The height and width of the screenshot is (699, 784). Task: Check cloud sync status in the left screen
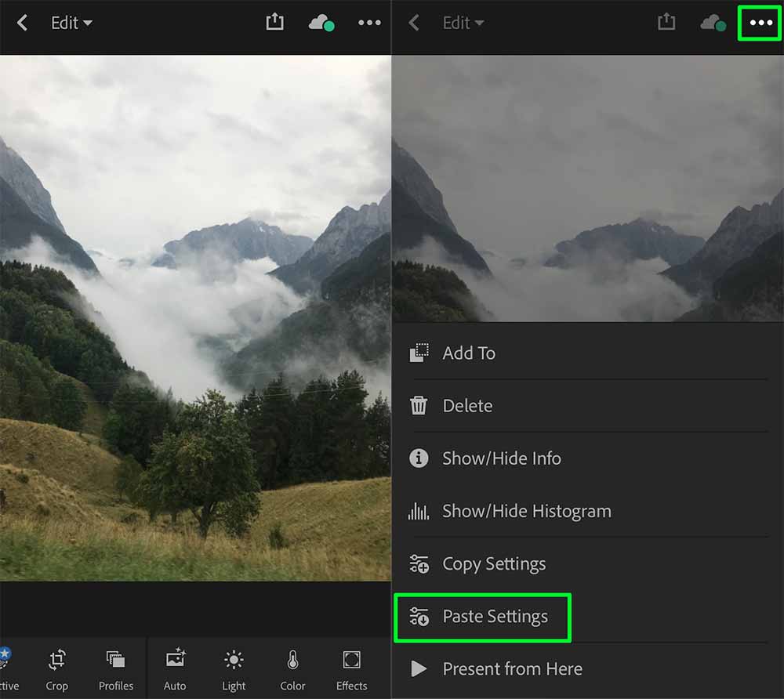pyautogui.click(x=321, y=23)
